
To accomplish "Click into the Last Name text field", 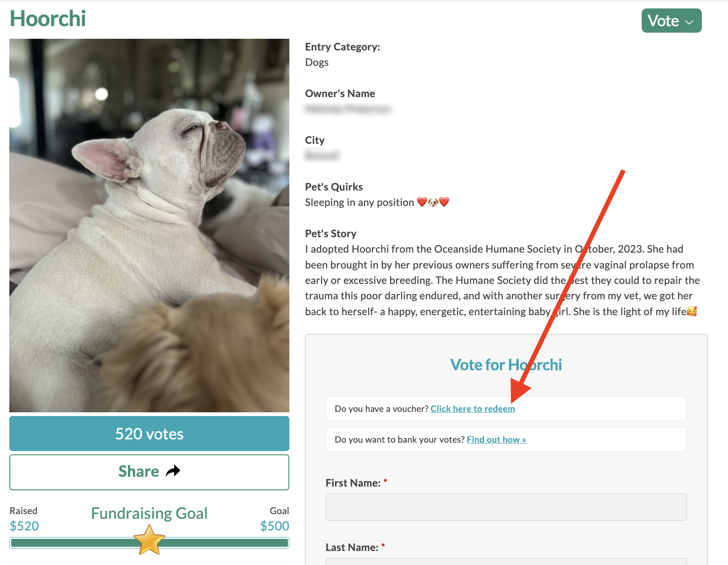I will (506, 561).
